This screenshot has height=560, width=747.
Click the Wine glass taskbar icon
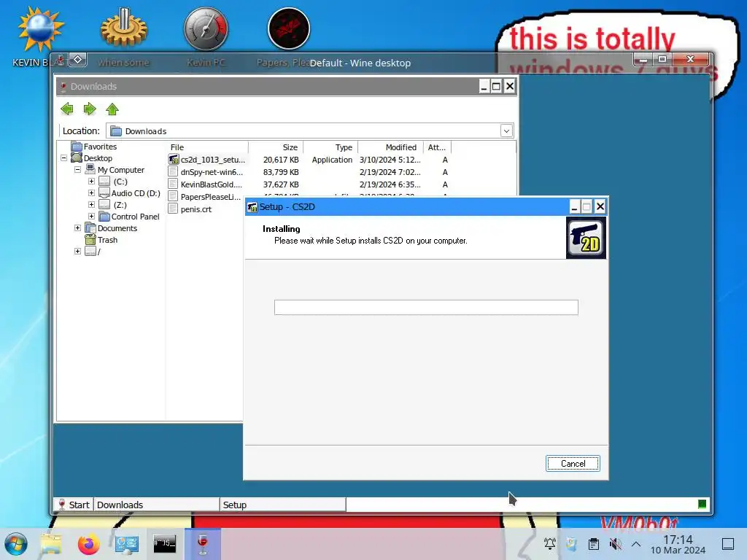203,544
